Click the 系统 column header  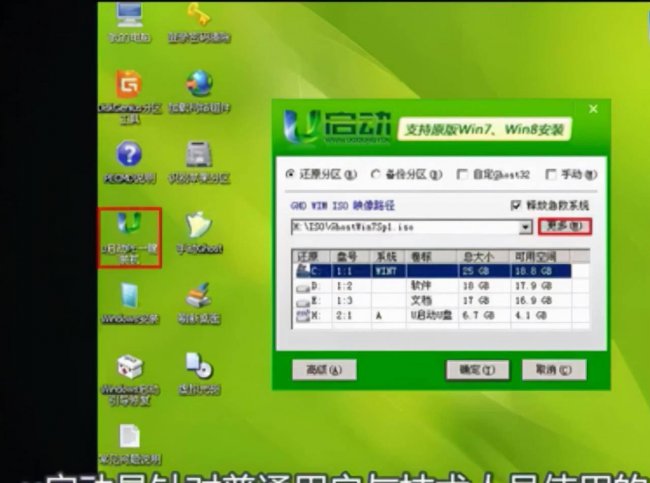[388, 257]
